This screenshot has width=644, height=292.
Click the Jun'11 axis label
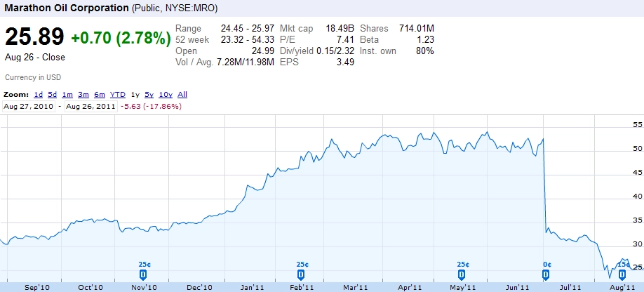point(518,287)
